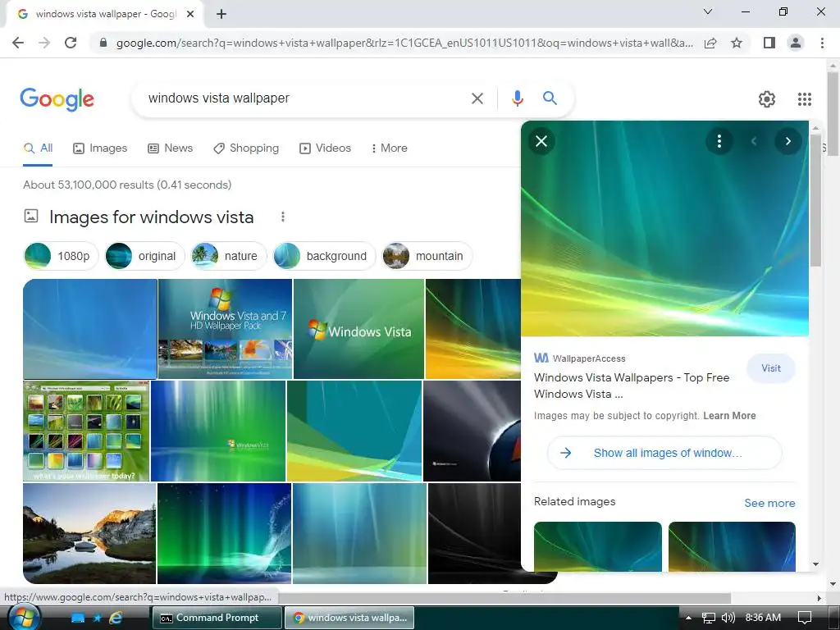This screenshot has width=840, height=630.
Task: Open the Google apps grid
Action: [805, 99]
